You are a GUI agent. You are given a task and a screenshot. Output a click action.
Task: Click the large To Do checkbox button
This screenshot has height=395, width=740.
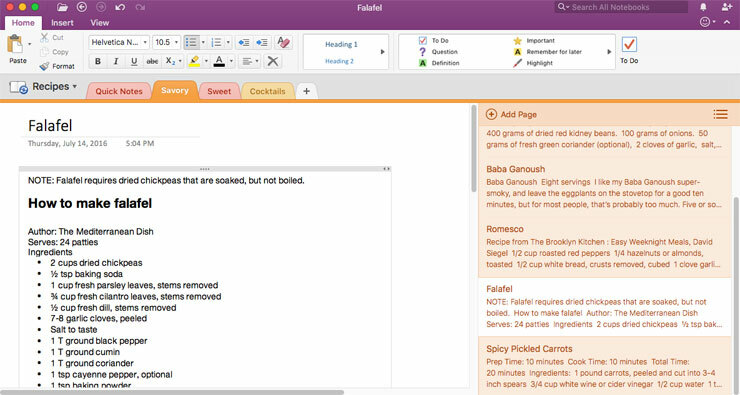coord(629,50)
